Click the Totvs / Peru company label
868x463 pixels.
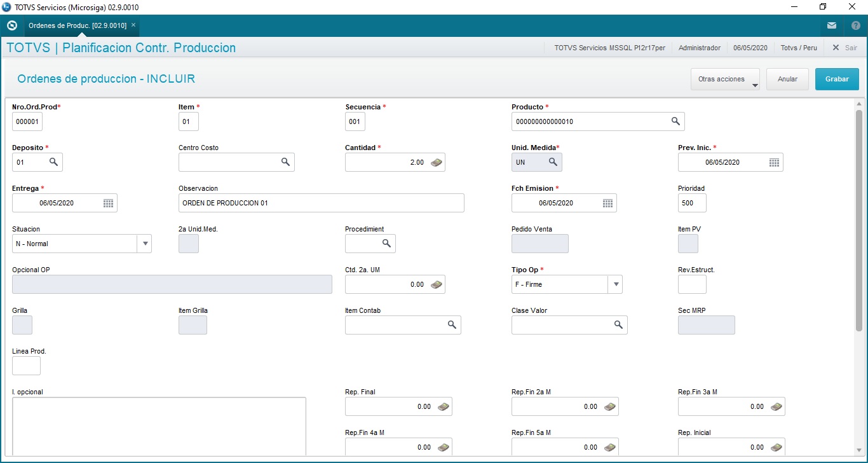(799, 48)
